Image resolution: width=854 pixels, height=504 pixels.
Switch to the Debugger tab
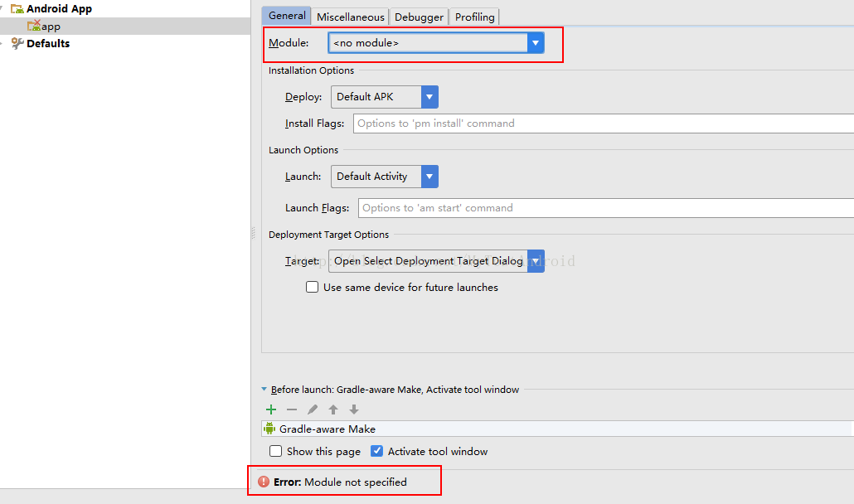(419, 17)
